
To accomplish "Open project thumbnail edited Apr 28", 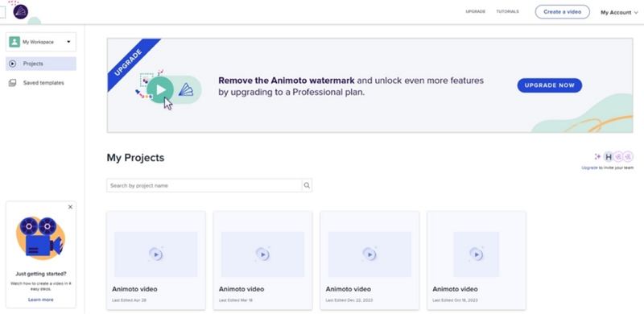I will point(155,254).
